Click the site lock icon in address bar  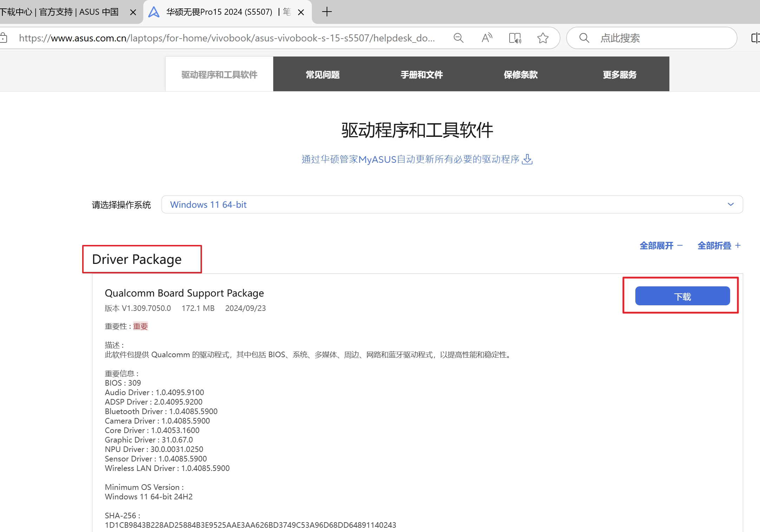(4, 38)
